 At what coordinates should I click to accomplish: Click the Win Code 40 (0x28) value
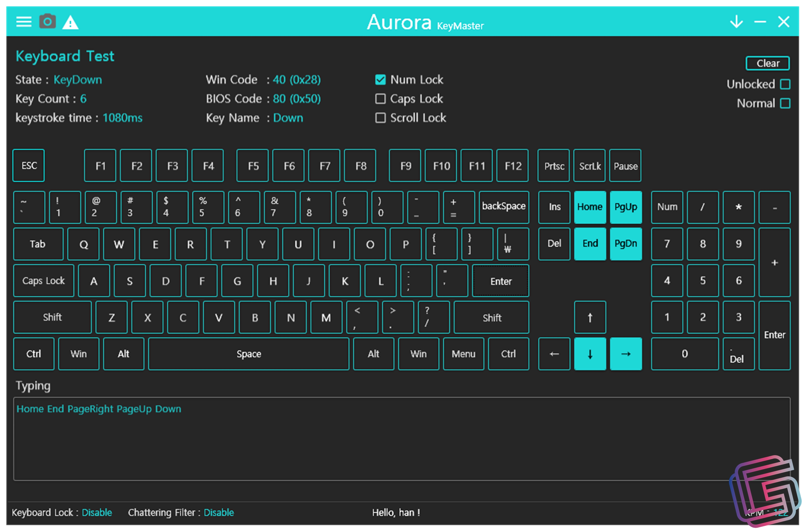pos(297,80)
